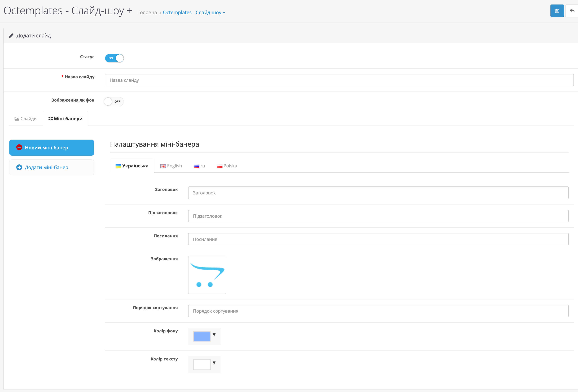Click the red minus remove icon on Новий міні-банер
This screenshot has height=392, width=578.
pyautogui.click(x=19, y=147)
